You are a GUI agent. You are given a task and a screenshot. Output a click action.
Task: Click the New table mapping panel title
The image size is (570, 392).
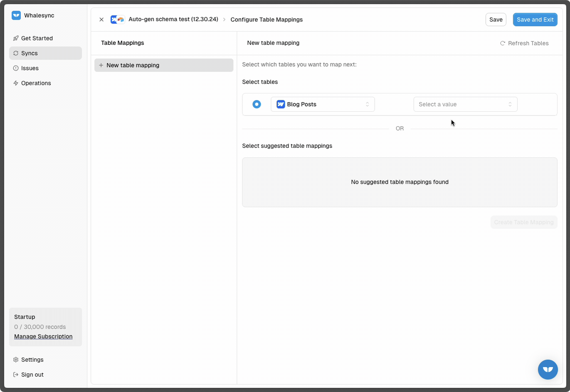(x=273, y=43)
